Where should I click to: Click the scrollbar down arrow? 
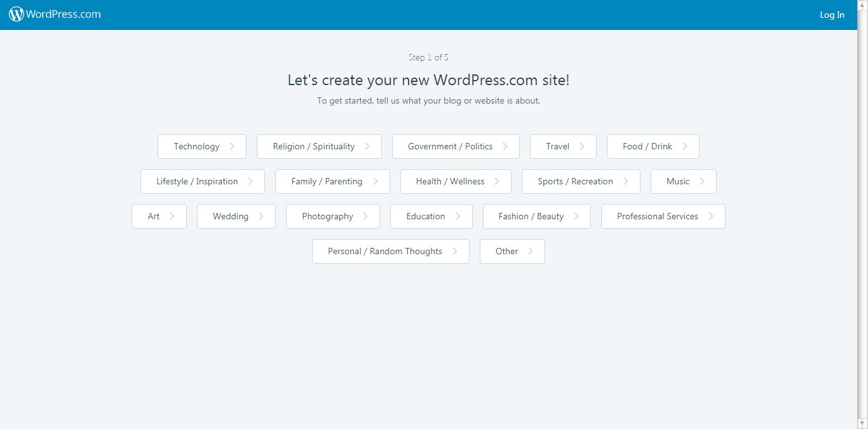[x=862, y=424]
